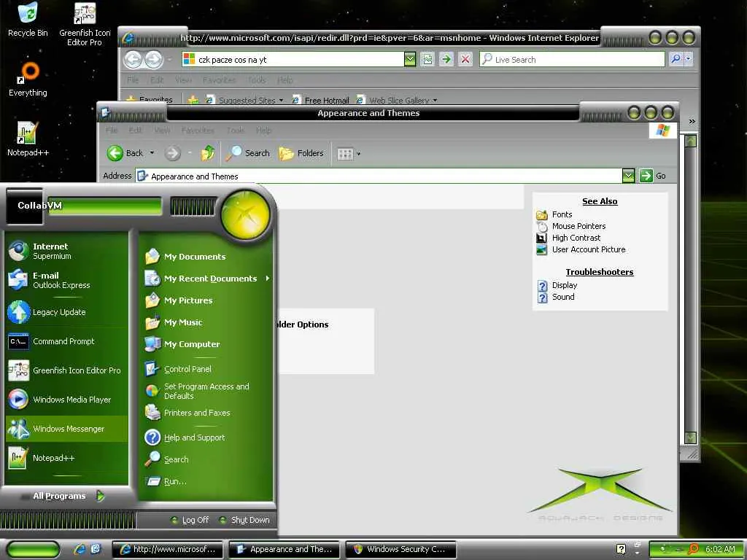Open E-mail Outlook Express in Start menu
The image size is (747, 560).
tap(67, 280)
